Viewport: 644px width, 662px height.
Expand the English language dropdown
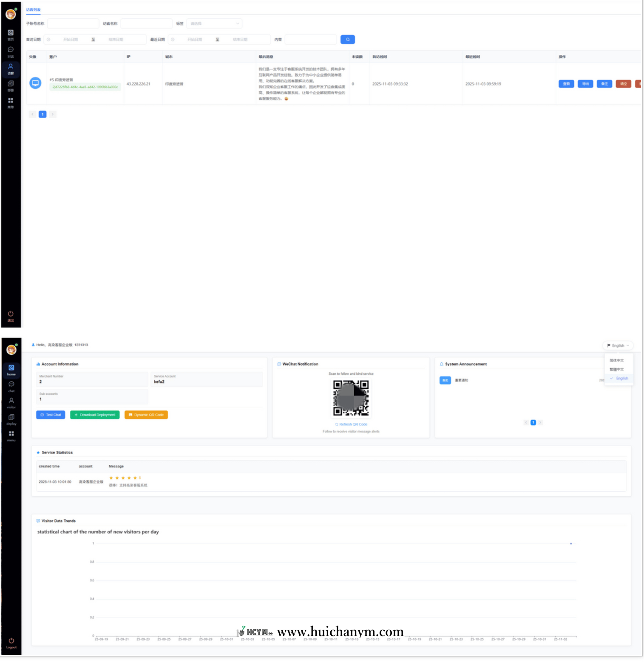[618, 345]
